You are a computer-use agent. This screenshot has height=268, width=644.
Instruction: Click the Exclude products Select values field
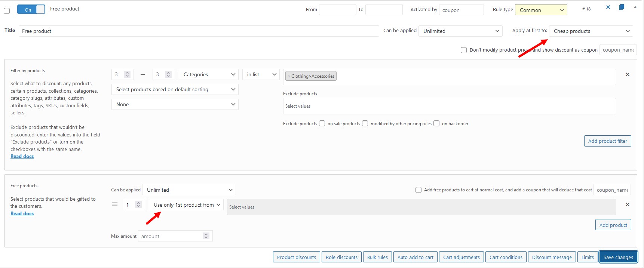450,106
